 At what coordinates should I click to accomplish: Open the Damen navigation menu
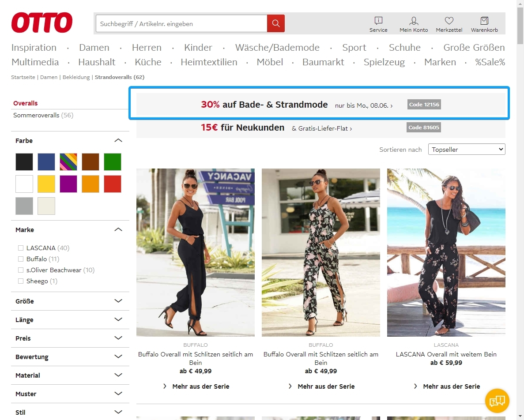(x=94, y=48)
